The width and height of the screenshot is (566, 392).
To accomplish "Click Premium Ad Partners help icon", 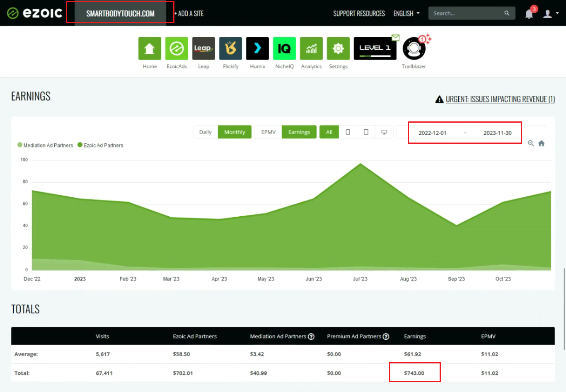I will 386,336.
